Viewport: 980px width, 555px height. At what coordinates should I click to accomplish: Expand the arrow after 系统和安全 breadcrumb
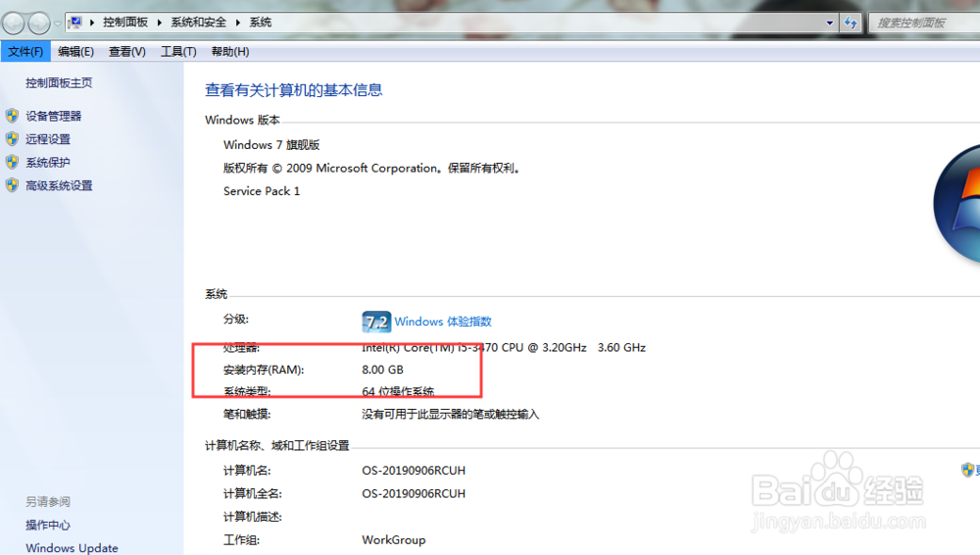coord(238,23)
